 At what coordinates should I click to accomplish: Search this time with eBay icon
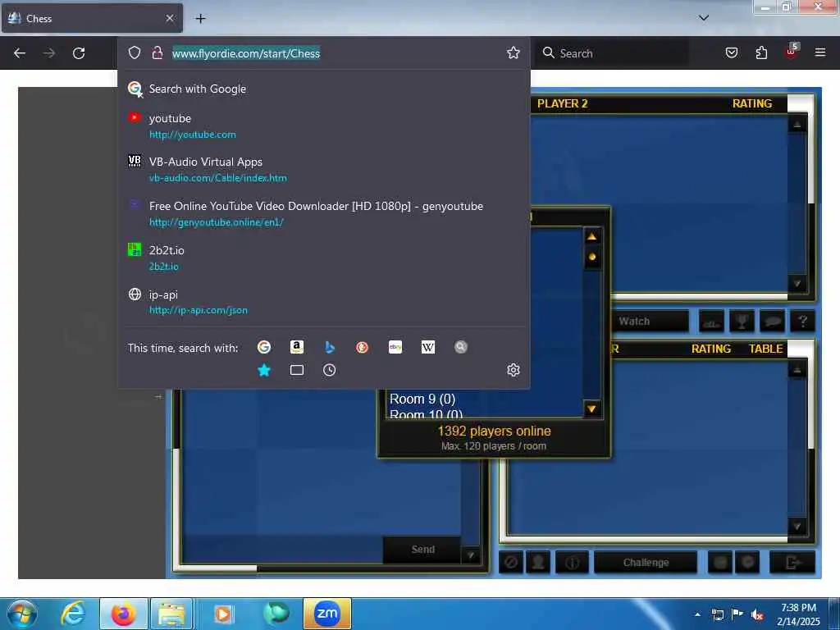click(x=395, y=347)
